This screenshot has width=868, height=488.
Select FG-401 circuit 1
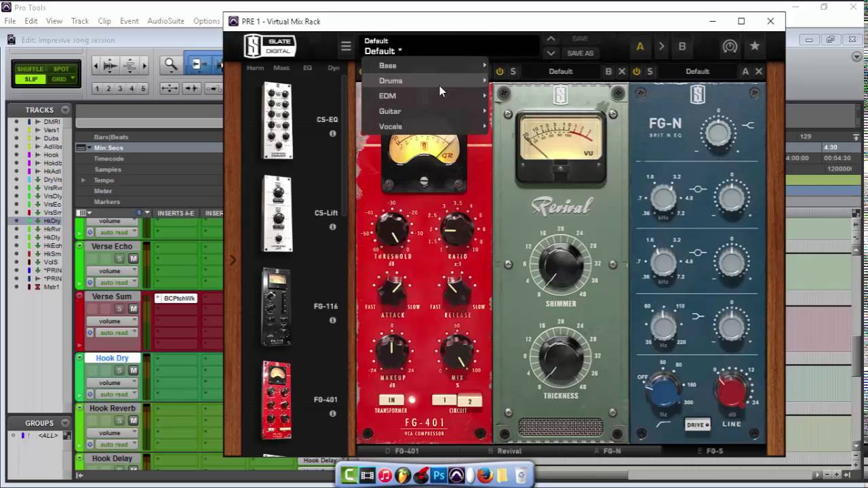[444, 400]
